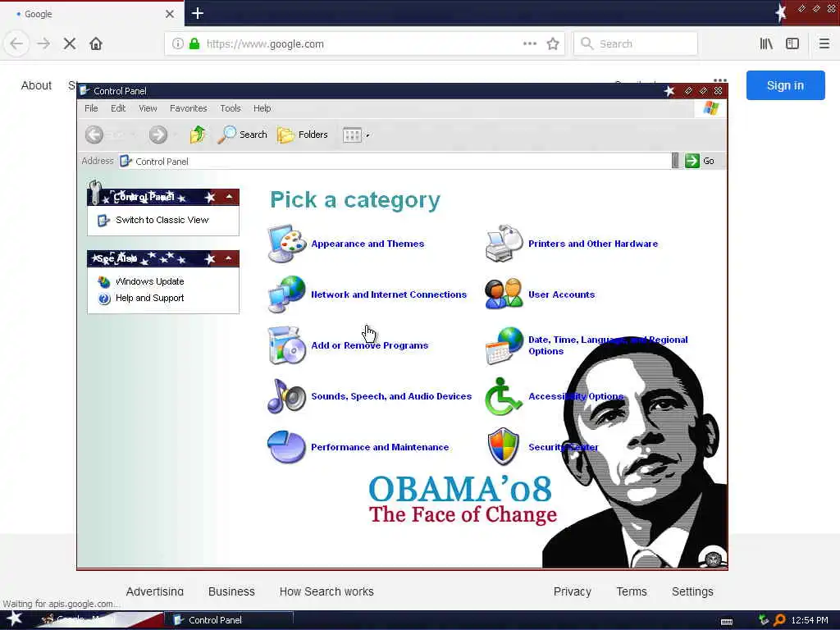Viewport: 840px width, 630px height.
Task: Open the Printers and Other Hardware icon
Action: [x=504, y=244]
